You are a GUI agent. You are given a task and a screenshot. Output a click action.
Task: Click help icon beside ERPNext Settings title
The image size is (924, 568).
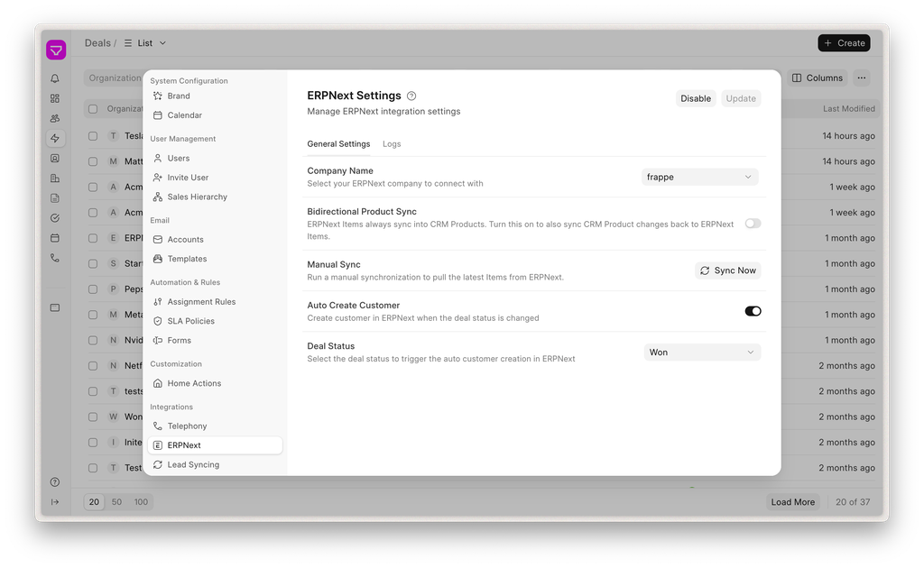point(411,96)
